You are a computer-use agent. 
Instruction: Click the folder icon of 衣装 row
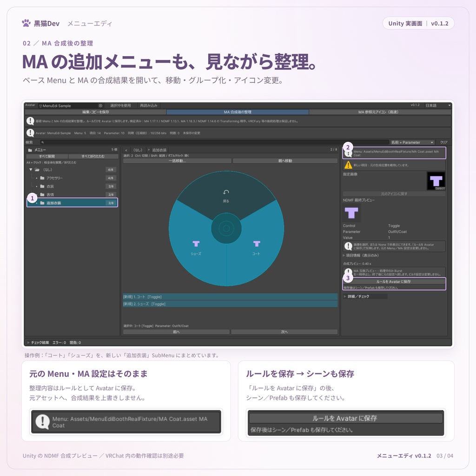(x=42, y=186)
